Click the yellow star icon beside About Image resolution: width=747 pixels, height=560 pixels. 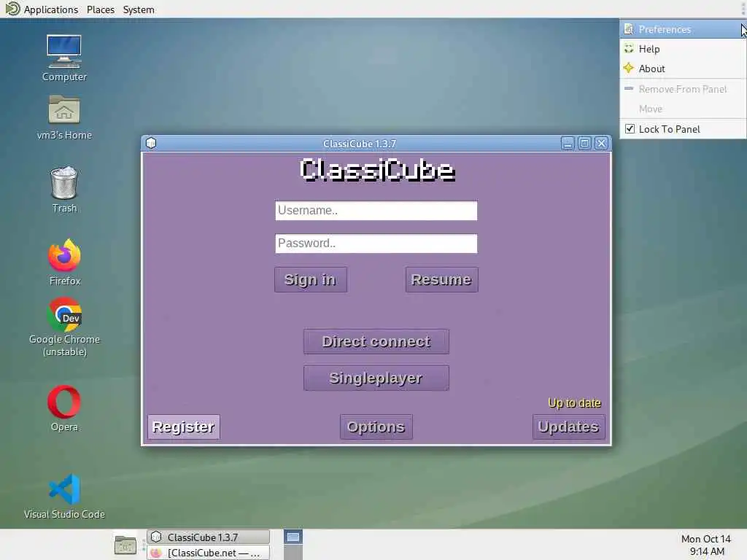pyautogui.click(x=629, y=68)
